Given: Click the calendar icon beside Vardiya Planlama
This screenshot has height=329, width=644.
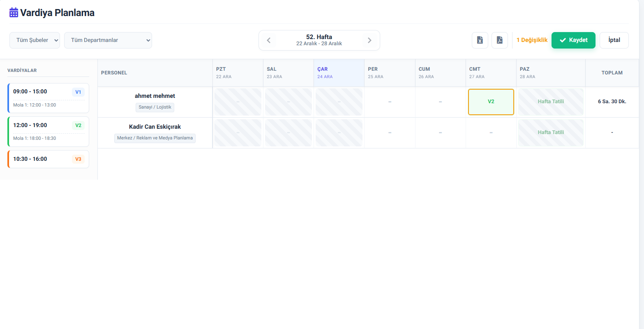Looking at the screenshot, I should click(x=14, y=13).
